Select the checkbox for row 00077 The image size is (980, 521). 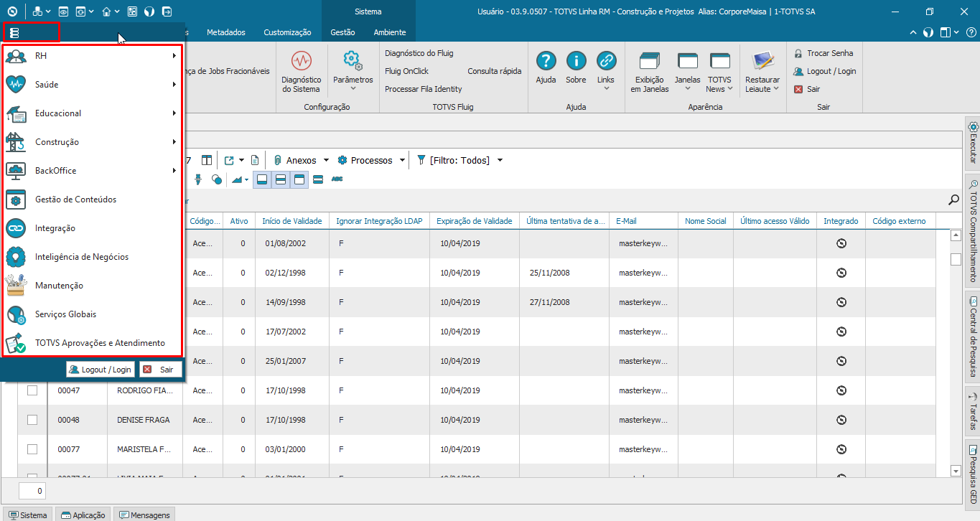tap(32, 449)
